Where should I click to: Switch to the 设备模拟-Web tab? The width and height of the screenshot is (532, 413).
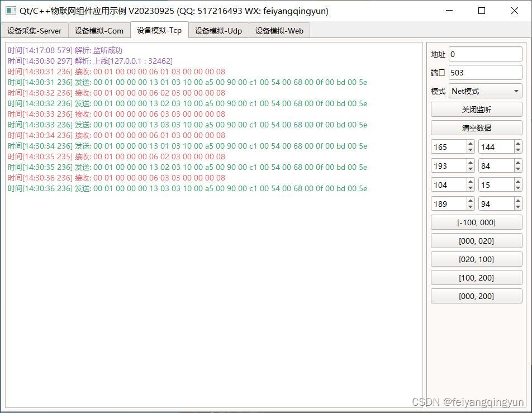point(279,31)
